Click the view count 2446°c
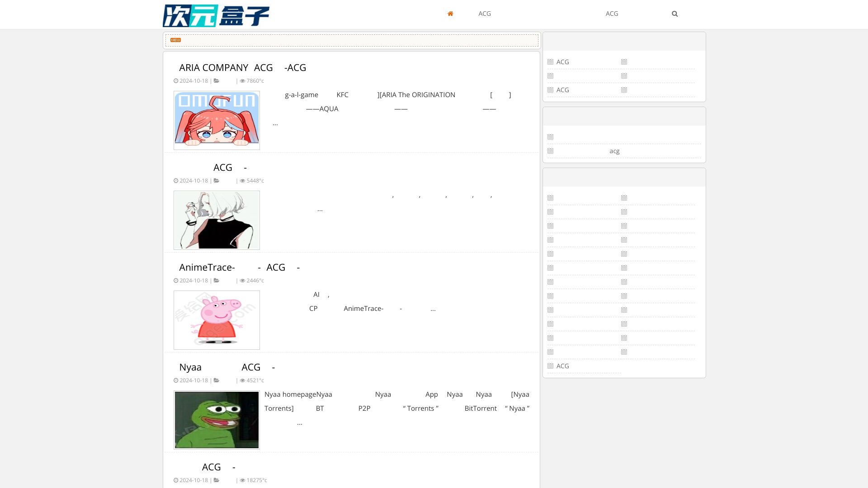Viewport: 868px width, 488px height. (255, 281)
